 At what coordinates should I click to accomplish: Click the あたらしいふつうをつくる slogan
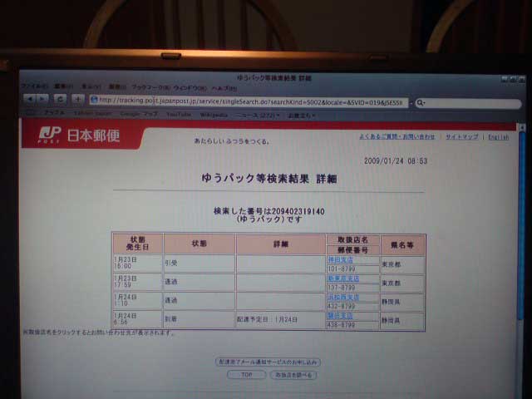[232, 141]
